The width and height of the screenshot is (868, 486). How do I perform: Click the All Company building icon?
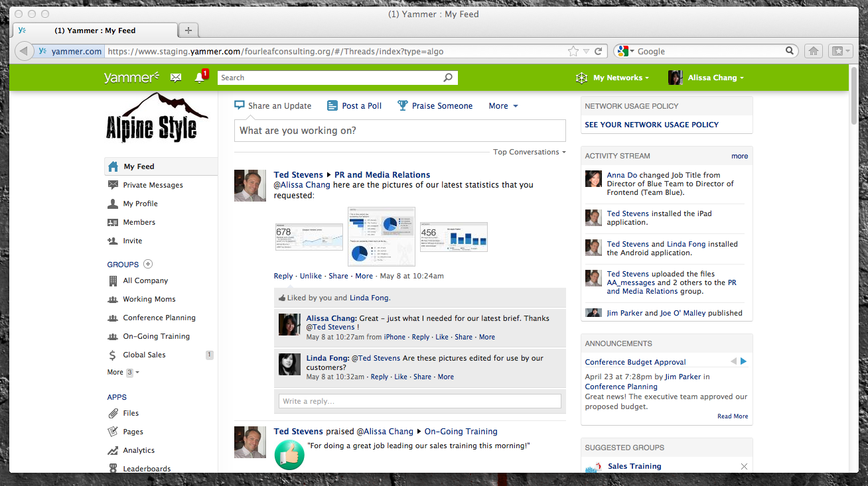coord(113,280)
